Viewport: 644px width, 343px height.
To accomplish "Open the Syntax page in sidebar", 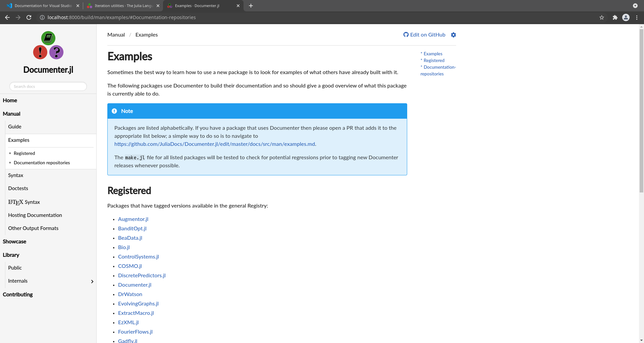I will (x=16, y=175).
